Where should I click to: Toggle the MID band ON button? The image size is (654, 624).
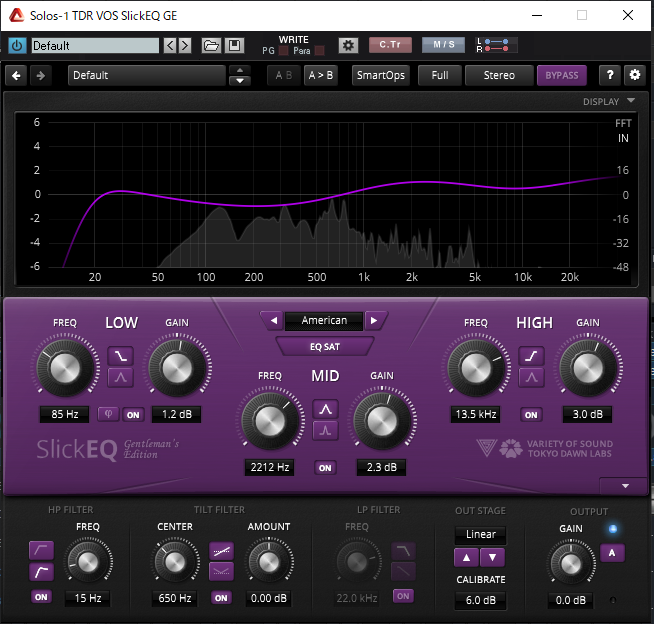pos(325,468)
